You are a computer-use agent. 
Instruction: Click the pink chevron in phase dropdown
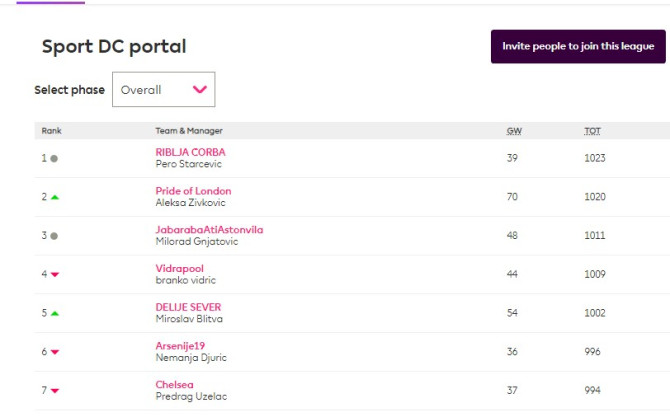(x=199, y=90)
